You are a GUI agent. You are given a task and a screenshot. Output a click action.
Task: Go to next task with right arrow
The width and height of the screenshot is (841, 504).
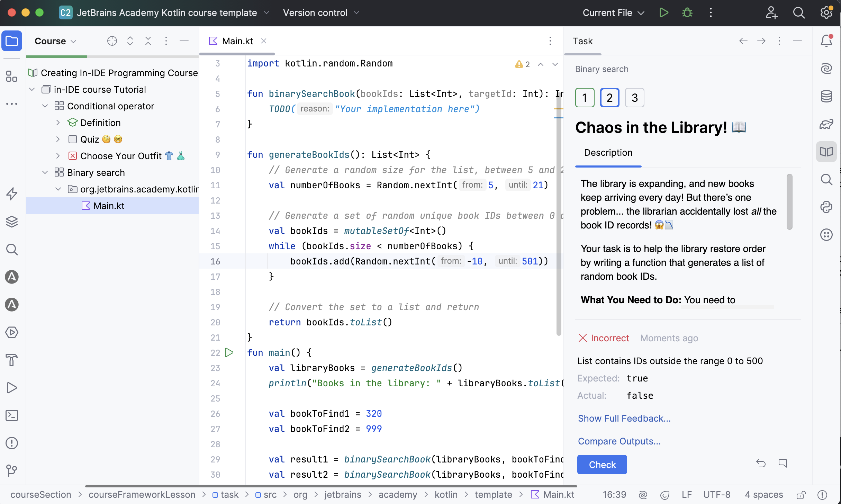[761, 41]
